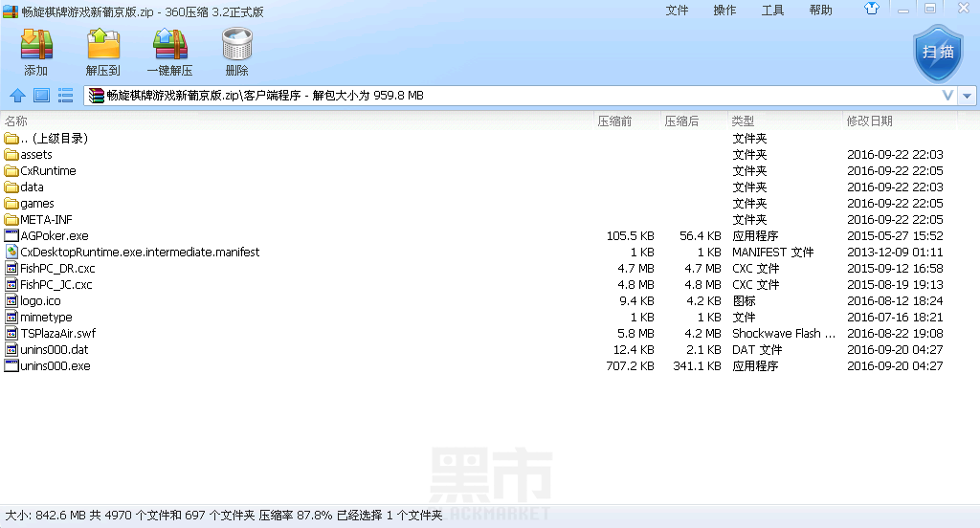Click the data folder icon
Viewport: 980px width, 528px height.
(11, 187)
